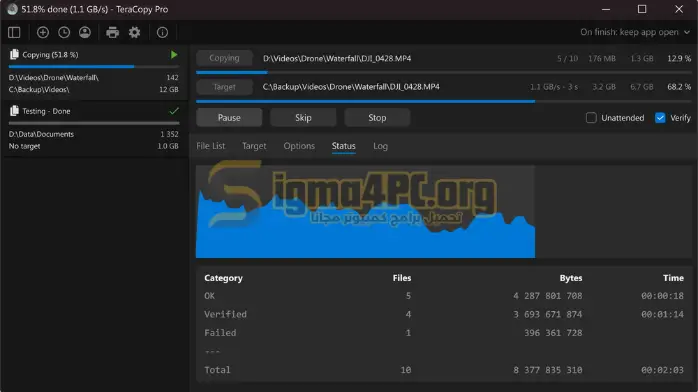Switch to the Target tab
This screenshot has width=698, height=392.
pos(254,146)
